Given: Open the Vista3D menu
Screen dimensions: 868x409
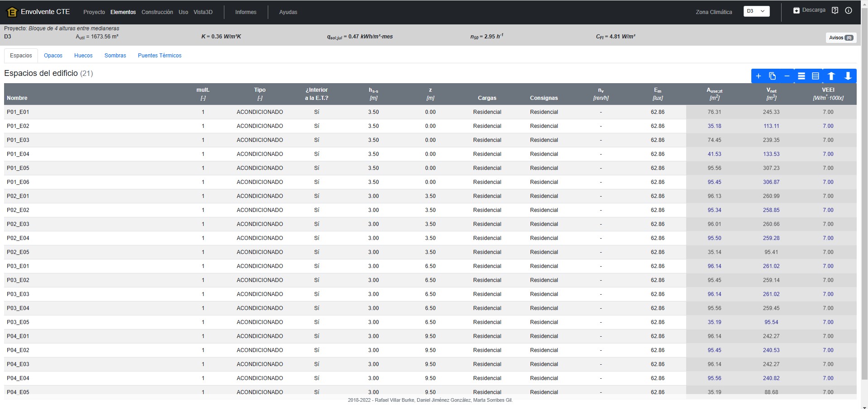Looking at the screenshot, I should (203, 12).
